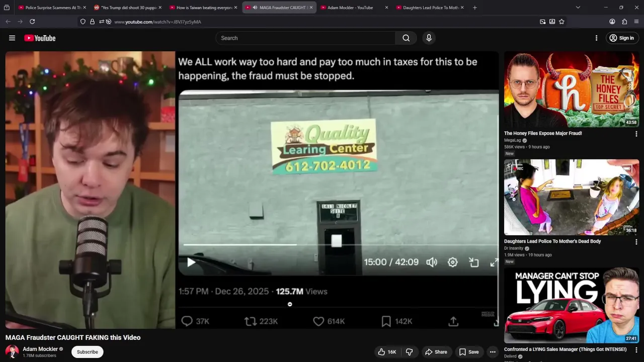The width and height of the screenshot is (644, 362).
Task: Close the Police Surprise Scammers tab
Action: [84, 8]
